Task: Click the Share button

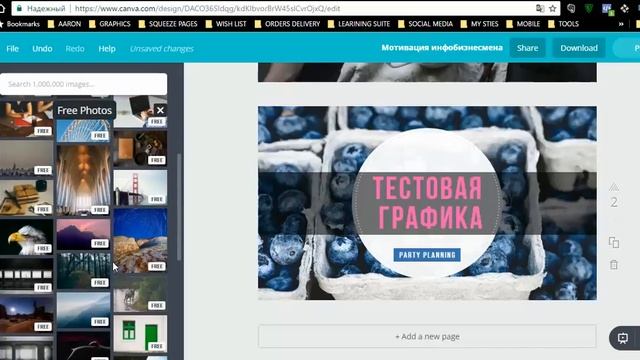Action: pos(527,48)
